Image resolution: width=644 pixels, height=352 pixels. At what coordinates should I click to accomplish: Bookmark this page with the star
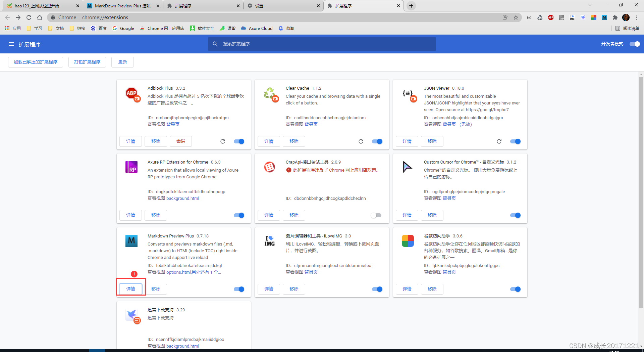[516, 17]
